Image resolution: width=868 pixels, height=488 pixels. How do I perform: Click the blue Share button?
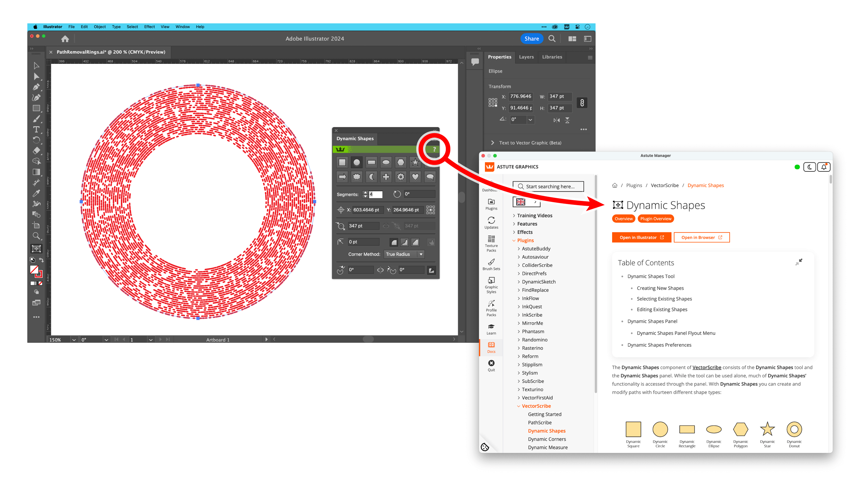531,39
